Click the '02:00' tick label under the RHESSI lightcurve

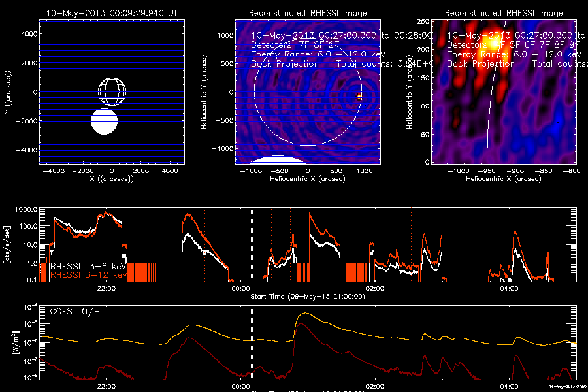pos(374,289)
